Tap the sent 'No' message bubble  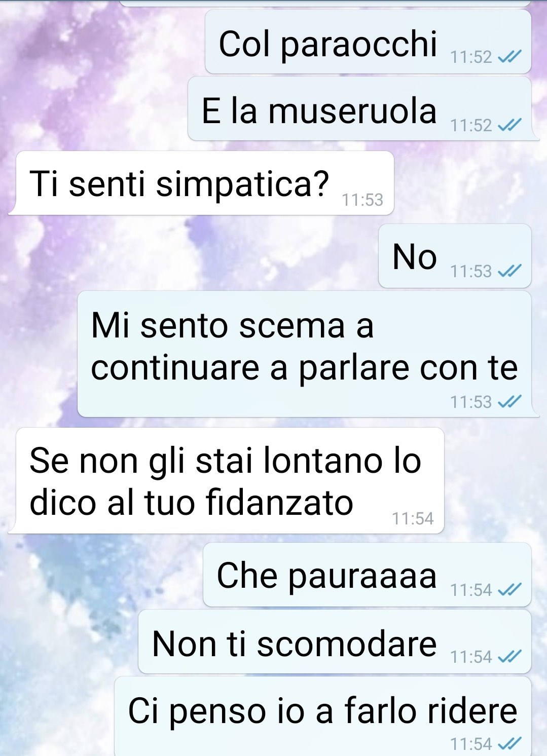click(x=455, y=256)
